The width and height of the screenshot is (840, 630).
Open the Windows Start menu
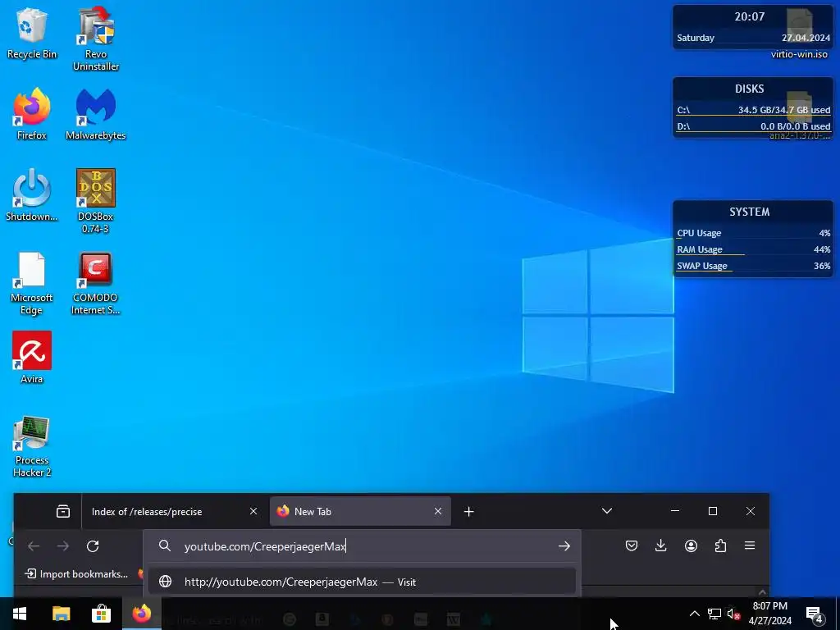(20, 614)
